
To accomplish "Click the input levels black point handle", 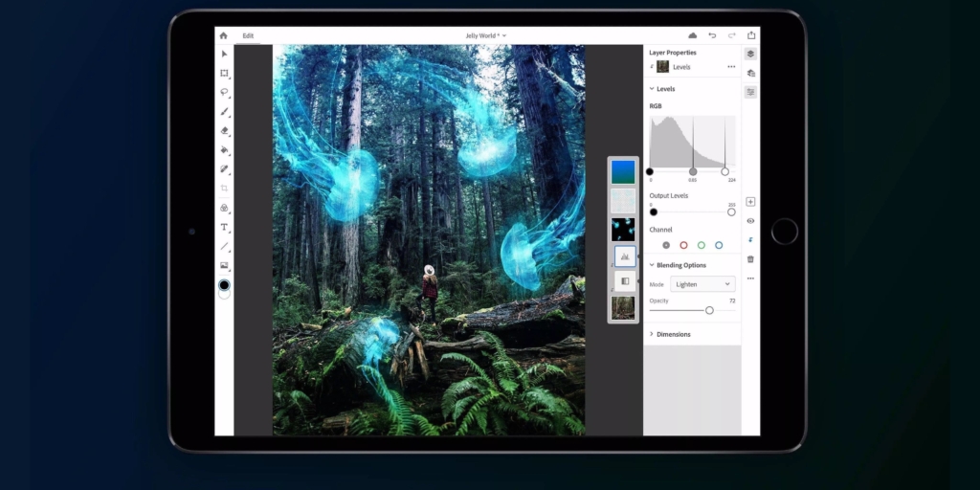I will tap(650, 171).
